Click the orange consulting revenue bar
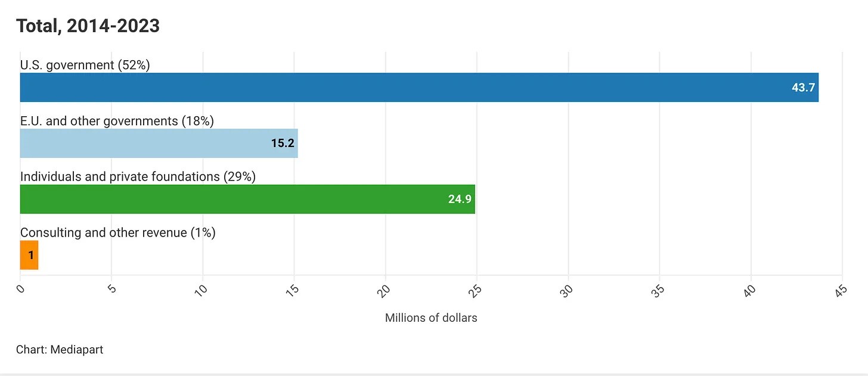 [29, 255]
